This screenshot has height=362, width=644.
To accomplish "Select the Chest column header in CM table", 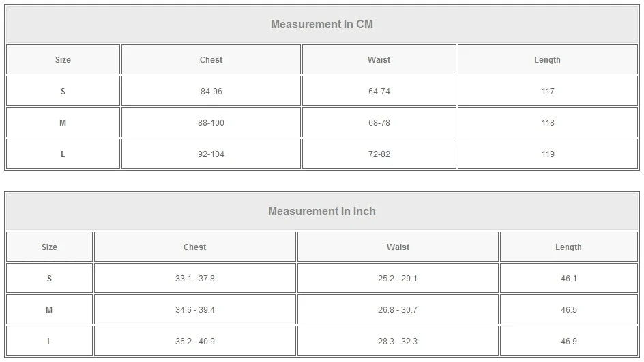I will (211, 60).
